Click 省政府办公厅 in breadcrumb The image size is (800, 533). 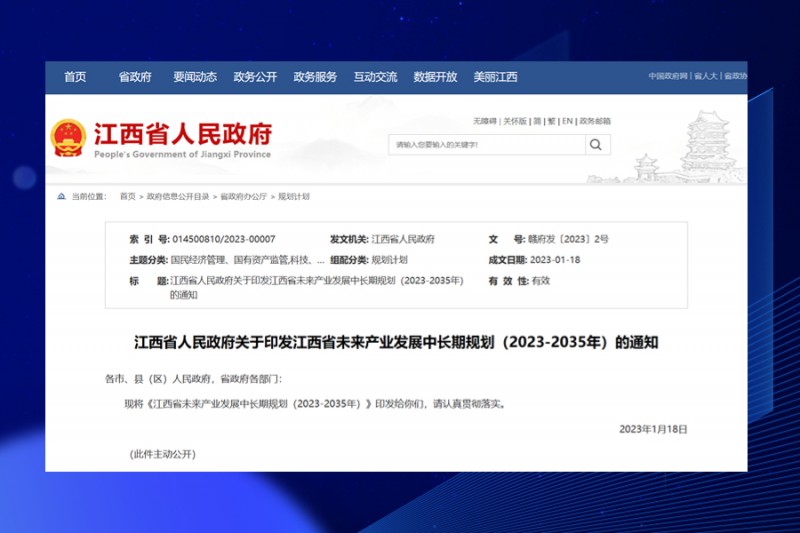coord(243,197)
